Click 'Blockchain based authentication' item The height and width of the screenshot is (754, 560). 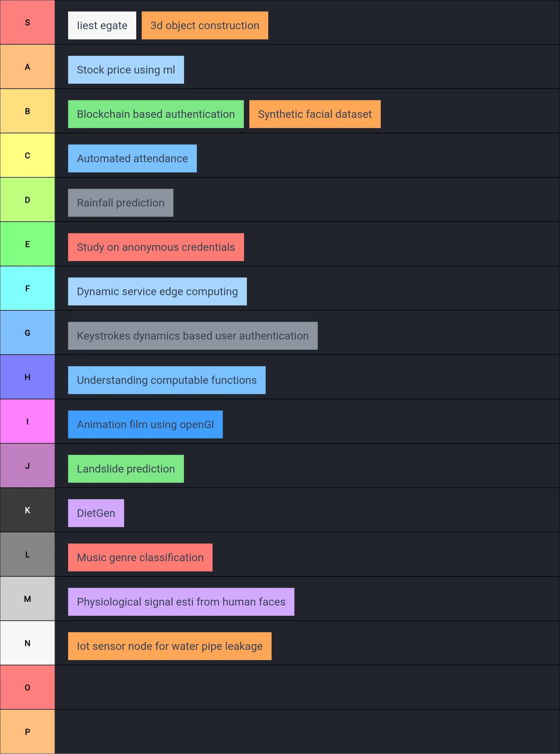coord(155,114)
